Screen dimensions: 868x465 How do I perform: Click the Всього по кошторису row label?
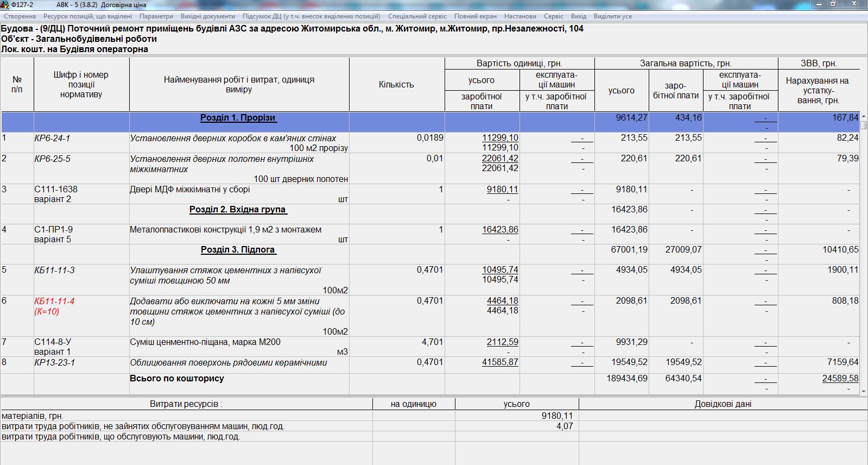coord(176,378)
